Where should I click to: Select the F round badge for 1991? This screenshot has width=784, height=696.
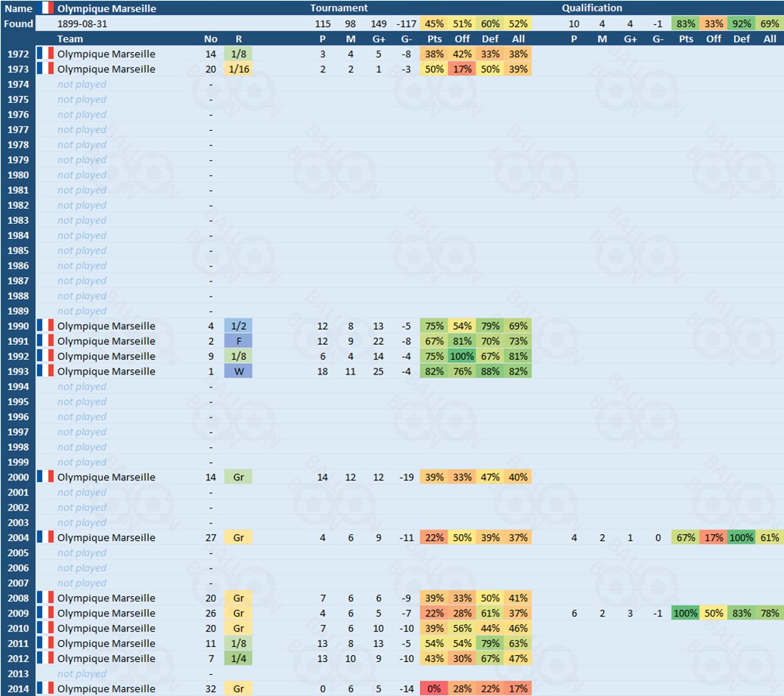click(238, 341)
